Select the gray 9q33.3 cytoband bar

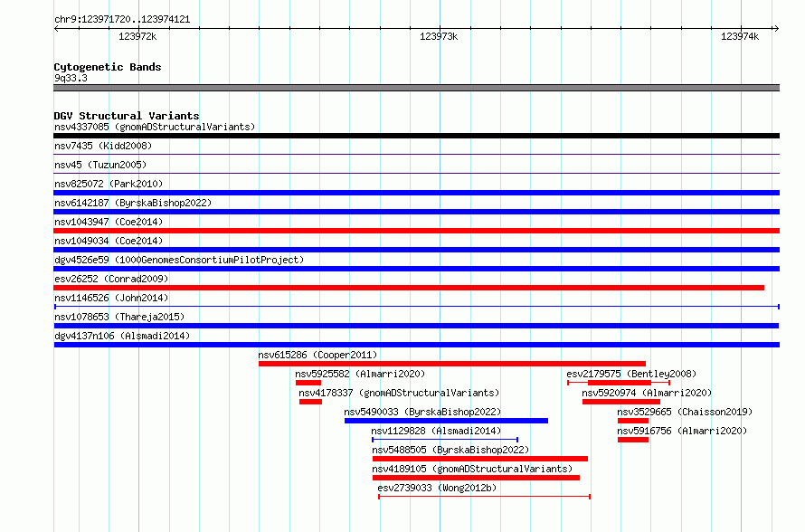pyautogui.click(x=416, y=88)
